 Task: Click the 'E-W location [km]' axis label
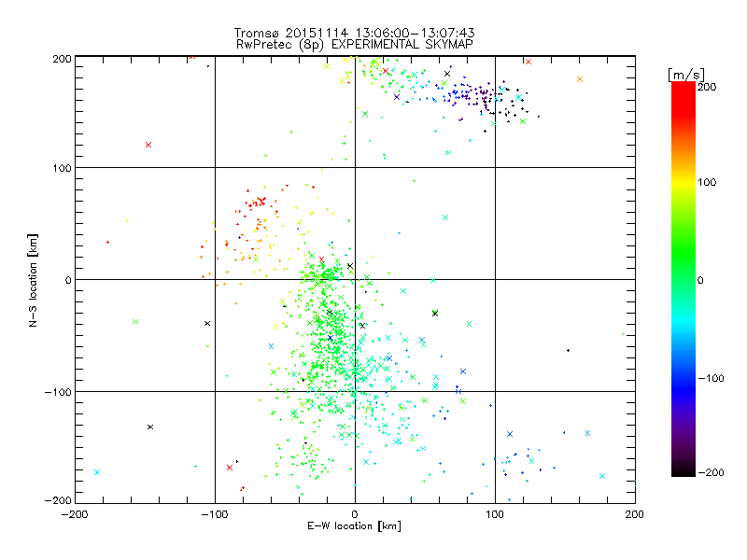[x=355, y=526]
